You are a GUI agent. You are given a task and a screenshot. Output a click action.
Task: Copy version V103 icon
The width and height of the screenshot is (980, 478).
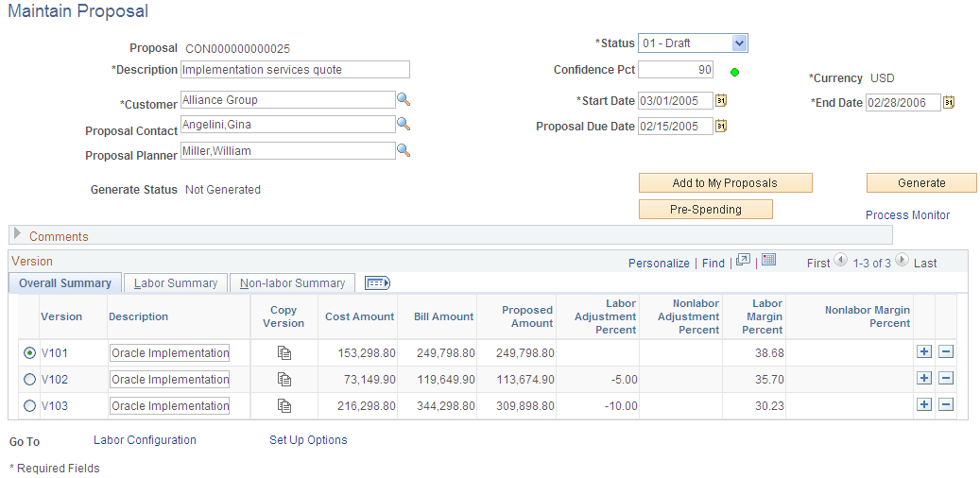[284, 406]
